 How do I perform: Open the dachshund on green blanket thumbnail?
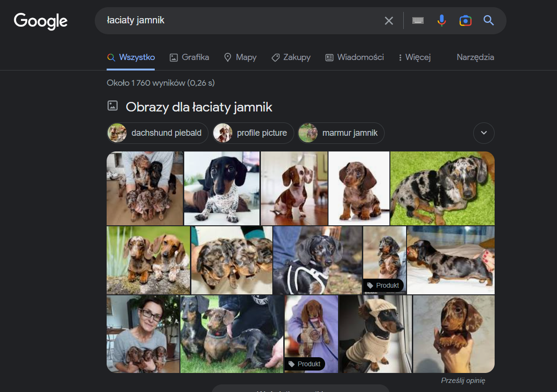pyautogui.click(x=442, y=188)
